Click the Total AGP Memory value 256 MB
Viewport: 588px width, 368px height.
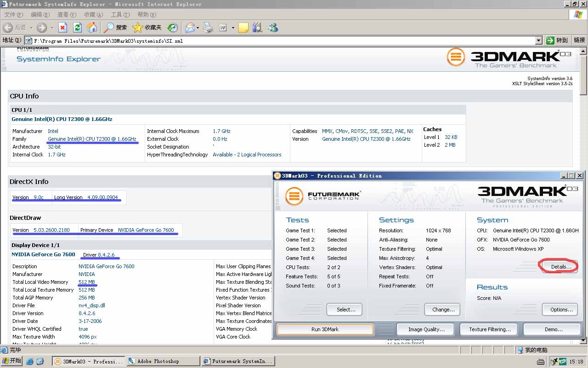(87, 298)
